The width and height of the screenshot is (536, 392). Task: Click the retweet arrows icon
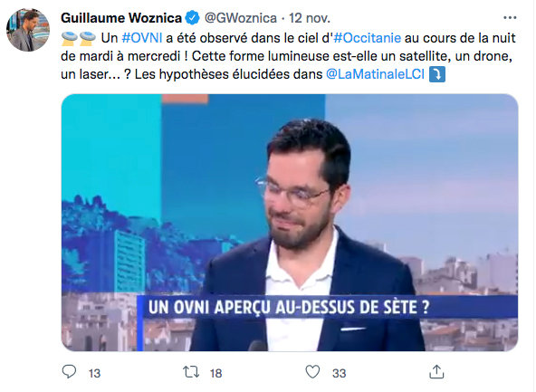[x=191, y=372]
